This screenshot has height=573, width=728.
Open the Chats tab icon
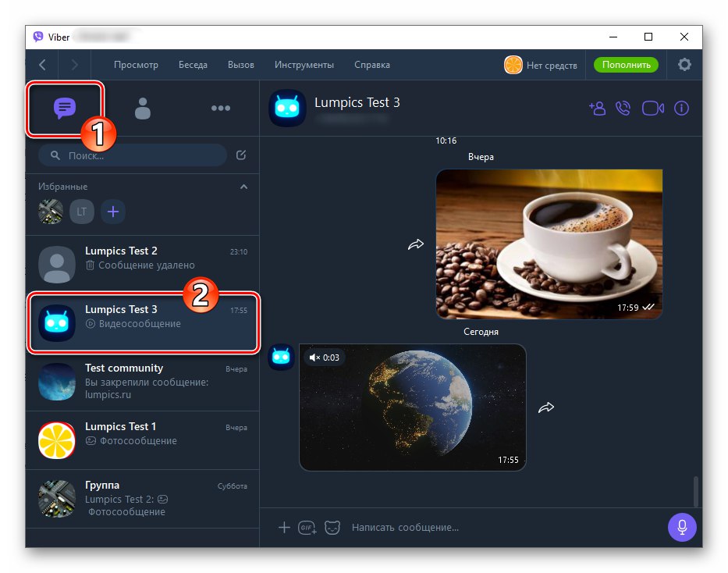[x=65, y=108]
